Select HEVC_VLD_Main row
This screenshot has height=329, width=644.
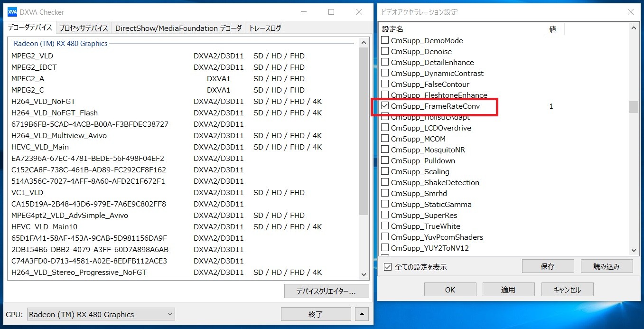point(184,147)
